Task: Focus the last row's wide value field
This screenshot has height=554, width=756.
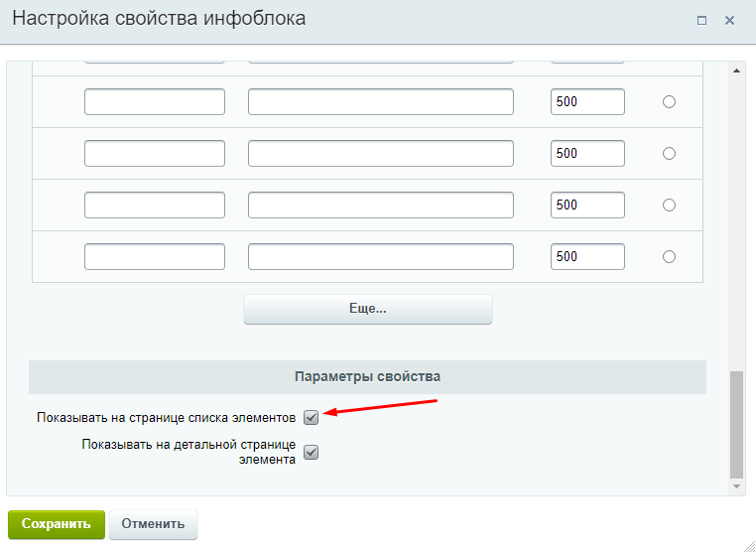Action: (x=381, y=257)
